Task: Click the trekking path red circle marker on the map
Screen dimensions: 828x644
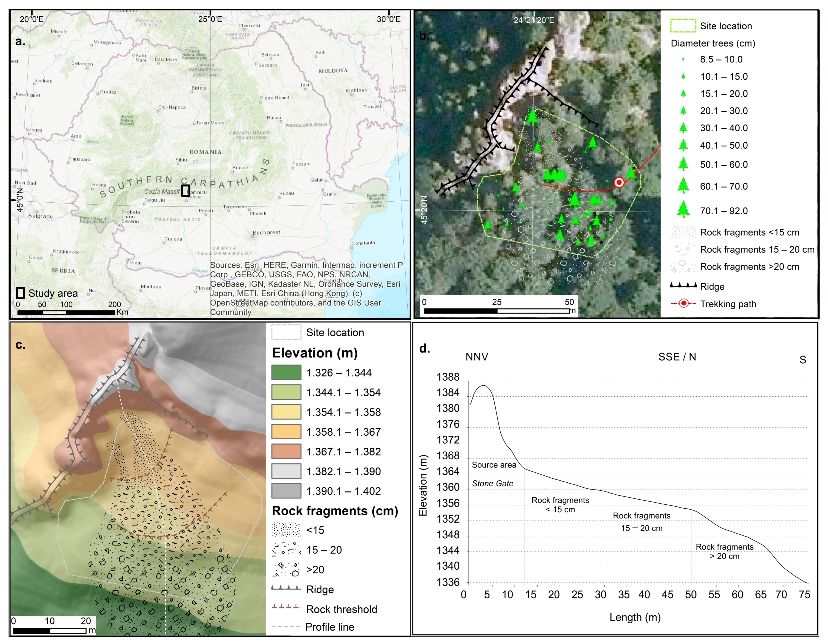Action: coord(619,182)
